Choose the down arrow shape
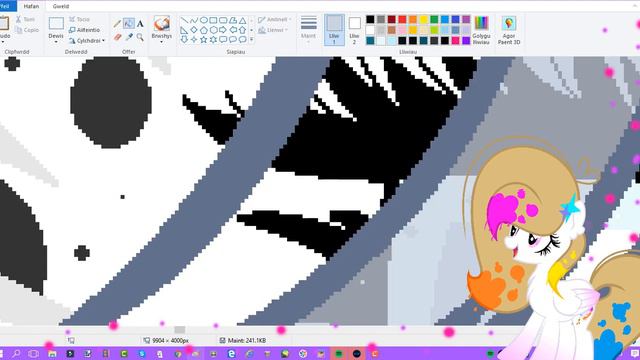 coord(184,40)
